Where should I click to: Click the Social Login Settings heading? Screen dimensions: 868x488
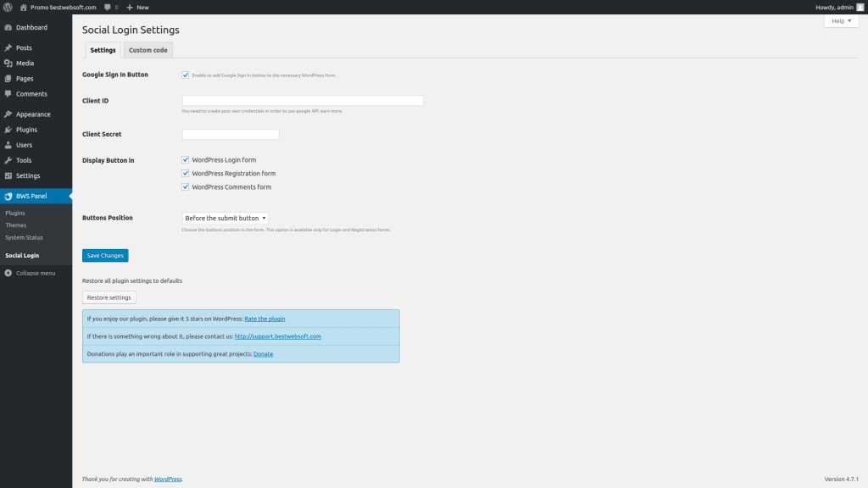131,30
